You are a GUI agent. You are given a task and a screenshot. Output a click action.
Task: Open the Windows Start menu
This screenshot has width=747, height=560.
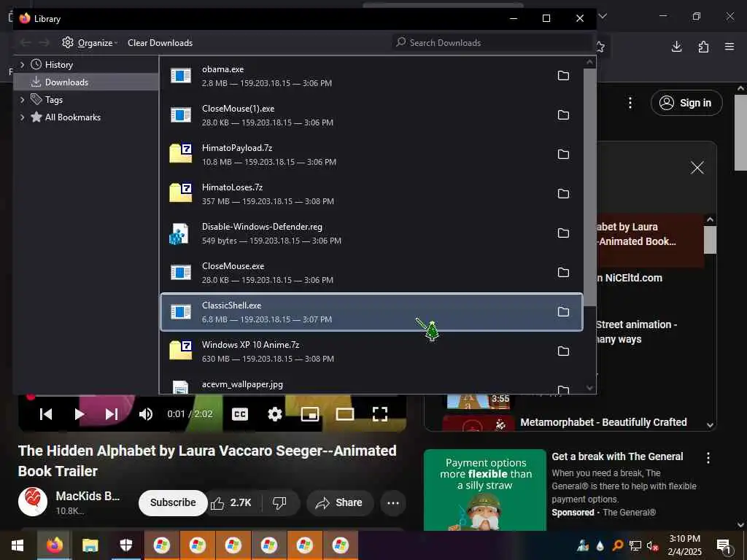point(18,545)
